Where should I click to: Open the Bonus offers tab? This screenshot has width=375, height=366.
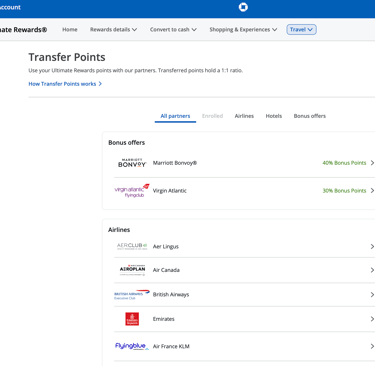(310, 116)
